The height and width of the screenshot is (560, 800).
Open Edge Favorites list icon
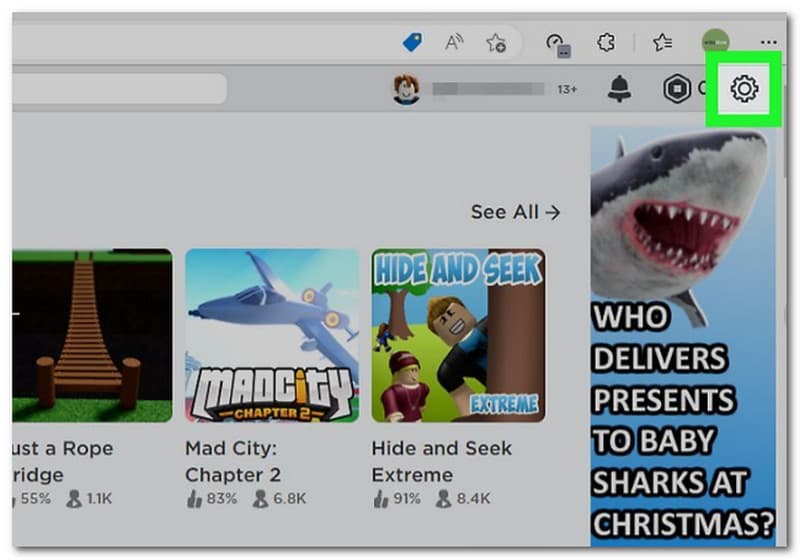click(662, 42)
